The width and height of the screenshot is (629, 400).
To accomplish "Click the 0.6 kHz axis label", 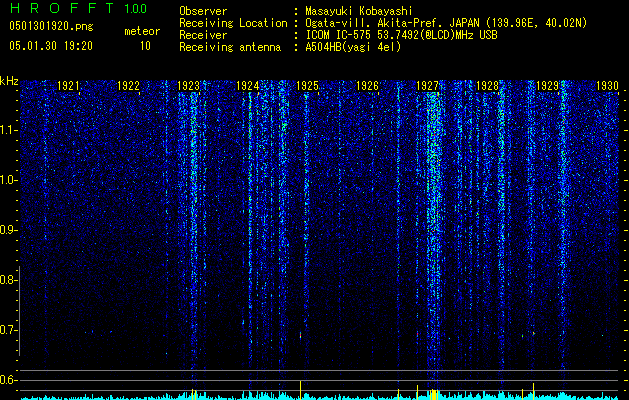I will coord(8,380).
